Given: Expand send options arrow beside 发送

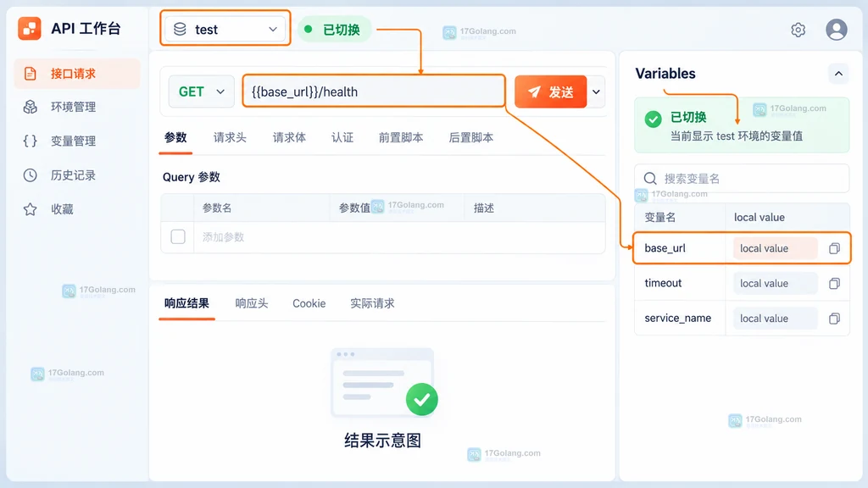Looking at the screenshot, I should pyautogui.click(x=596, y=91).
